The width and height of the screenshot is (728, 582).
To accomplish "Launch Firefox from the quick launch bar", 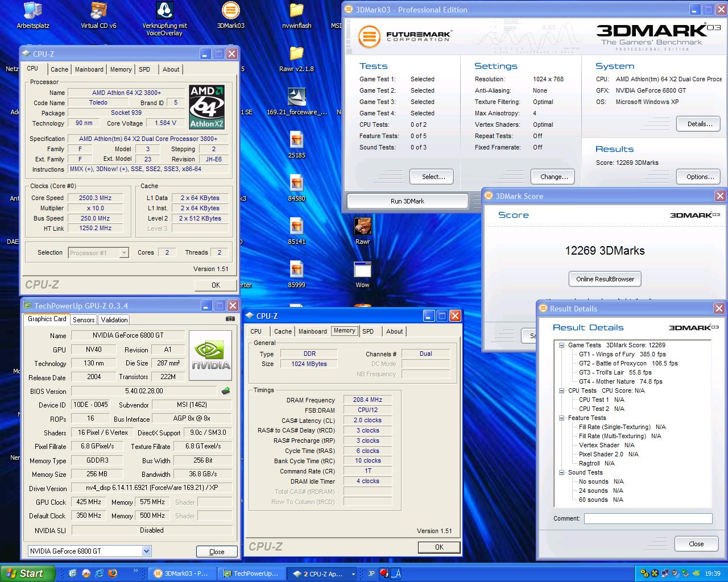I will point(113,573).
